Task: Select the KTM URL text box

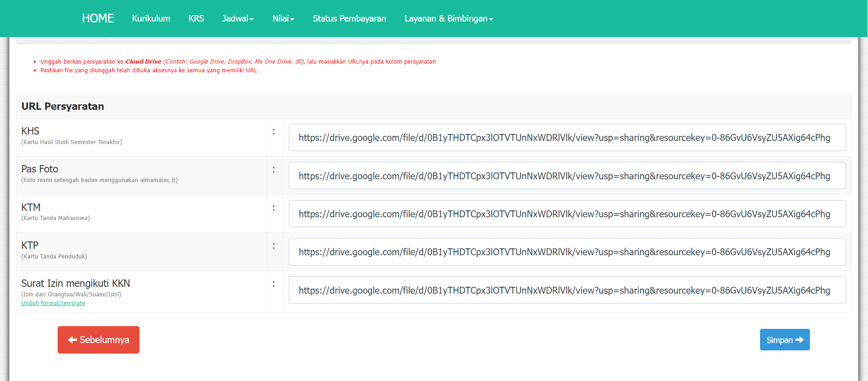Action: pyautogui.click(x=567, y=214)
